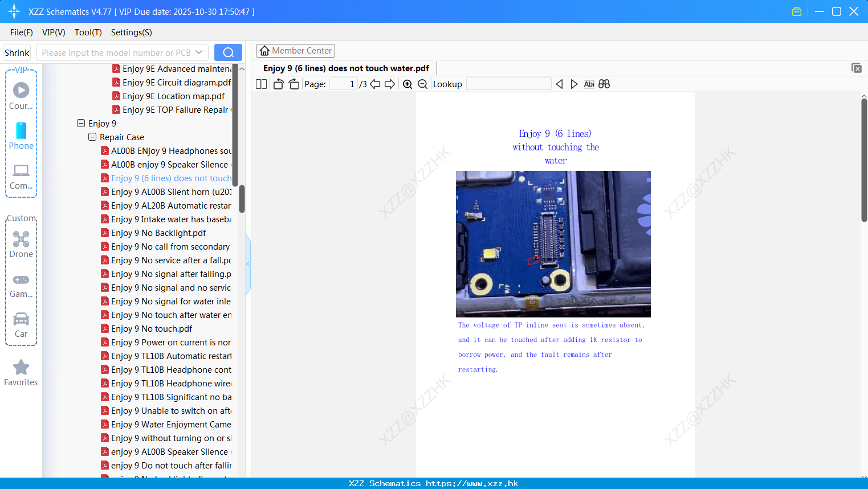Open Enjoy 9E Advanced maintenance file
The width and height of the screenshot is (868, 489).
[x=172, y=68]
